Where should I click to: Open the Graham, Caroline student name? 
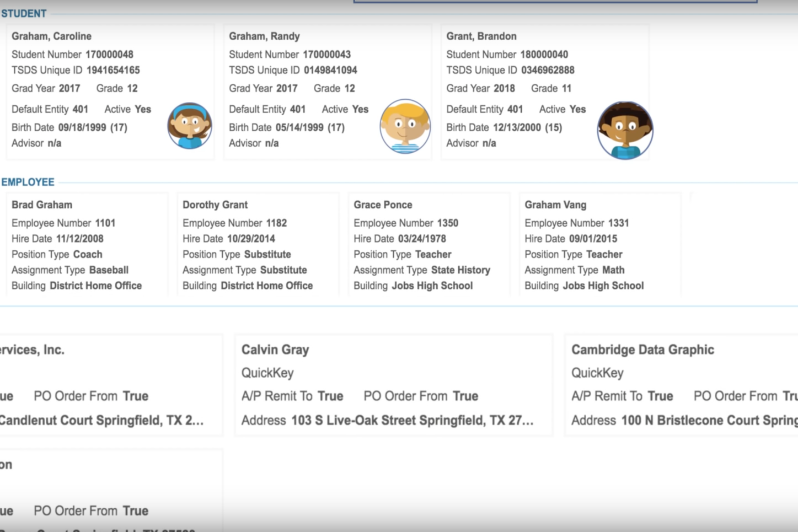[x=51, y=36]
